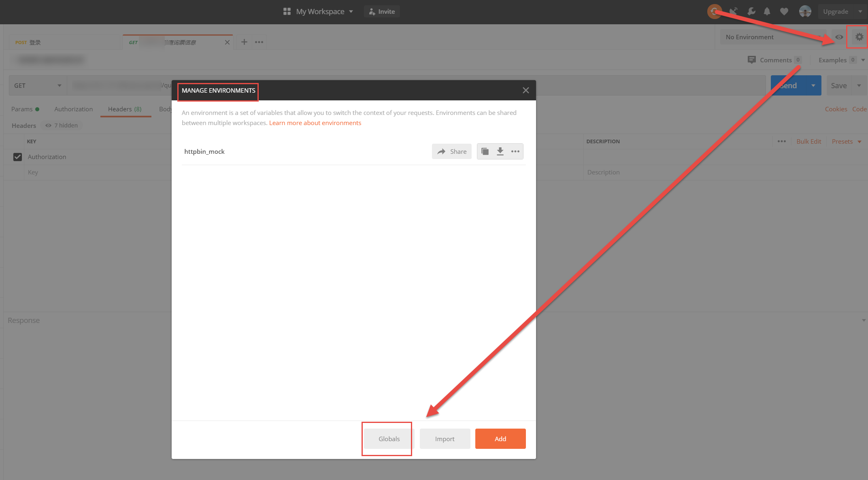Open the No Environment selector
This screenshot has width=868, height=480.
769,37
